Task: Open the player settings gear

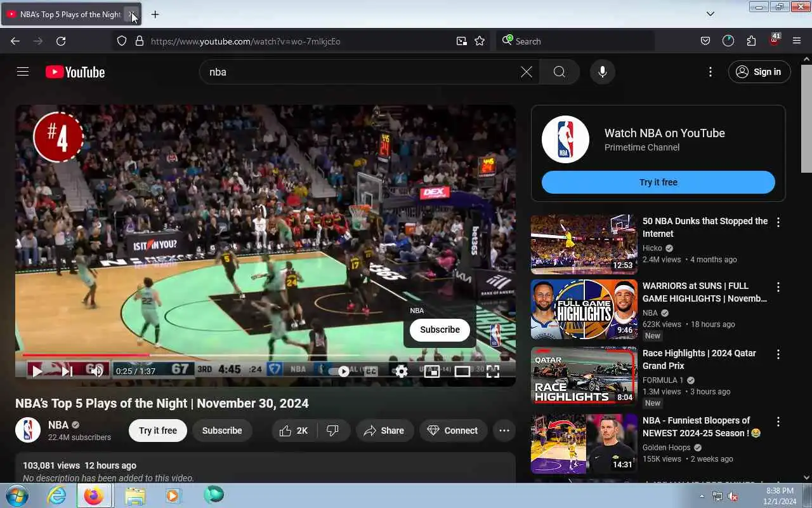Action: click(x=401, y=371)
